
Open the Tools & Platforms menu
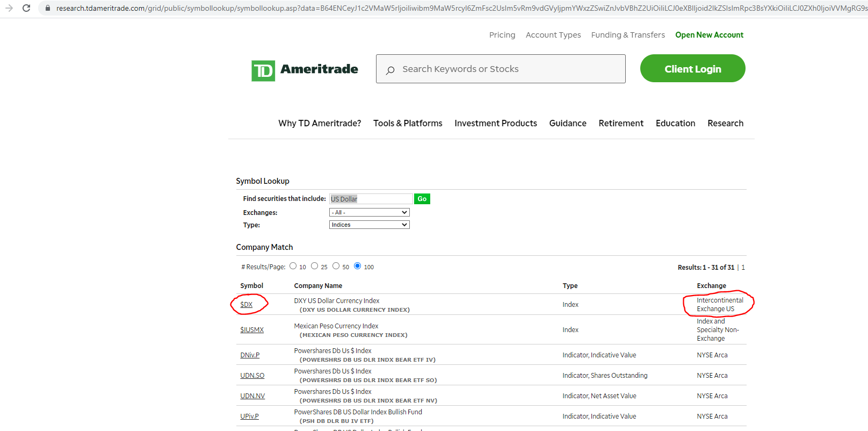(x=408, y=123)
